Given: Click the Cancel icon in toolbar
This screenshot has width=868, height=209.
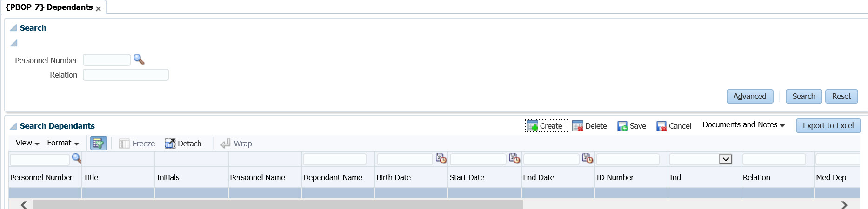Looking at the screenshot, I should click(661, 126).
